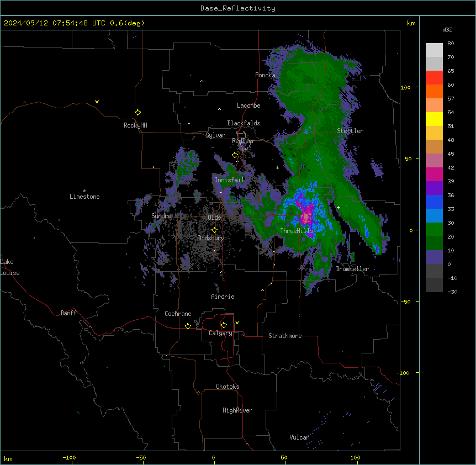The width and height of the screenshot is (476, 465).
Task: Click the Banff label
Action: click(x=68, y=313)
